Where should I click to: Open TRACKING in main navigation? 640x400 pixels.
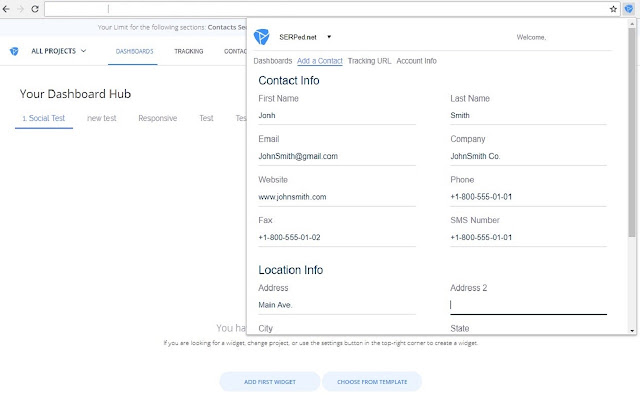pos(189,51)
